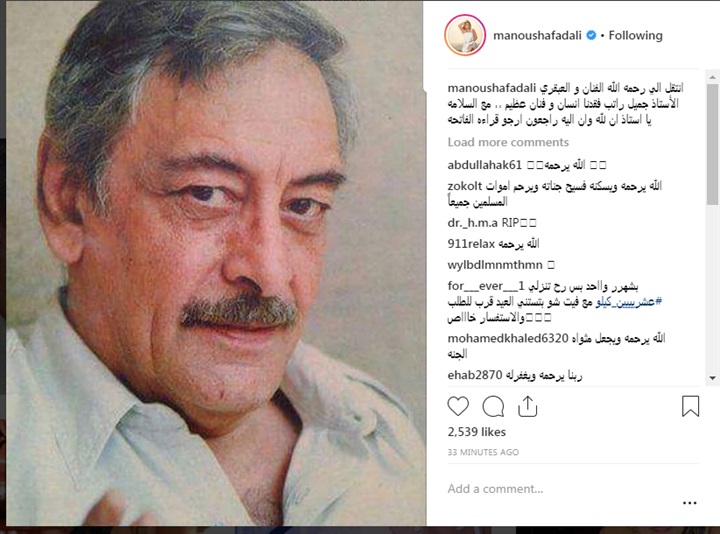Screen dimensions: 720x534
Task: Open the three-dots more options menu
Action: point(689,503)
